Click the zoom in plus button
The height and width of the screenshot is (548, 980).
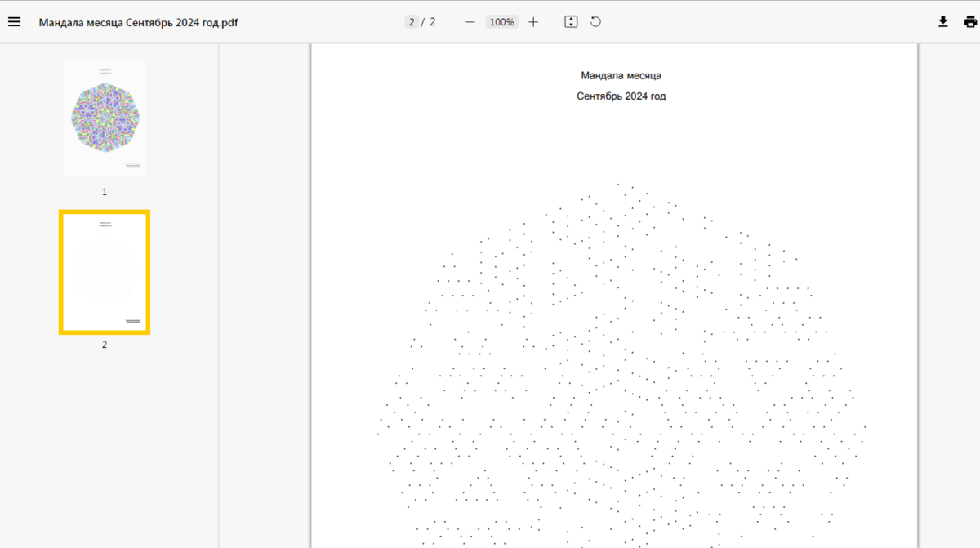(x=533, y=22)
